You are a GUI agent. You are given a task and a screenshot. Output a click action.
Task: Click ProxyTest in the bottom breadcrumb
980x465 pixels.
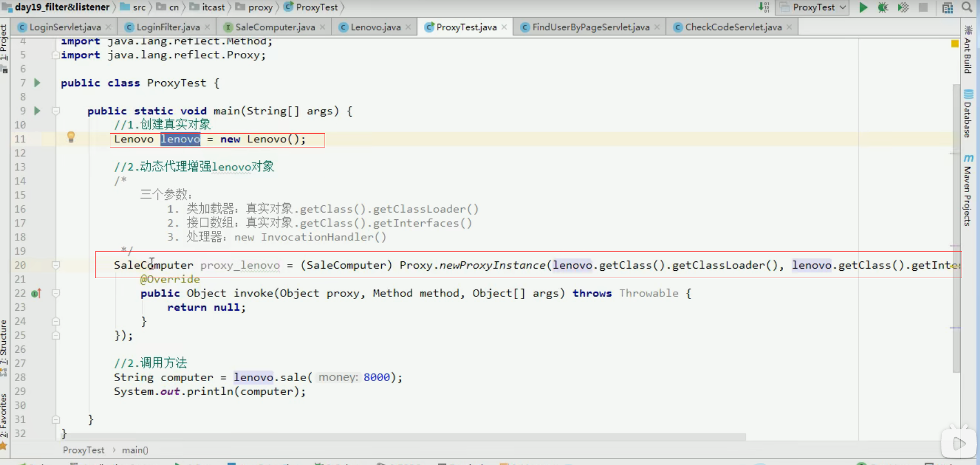pos(84,450)
